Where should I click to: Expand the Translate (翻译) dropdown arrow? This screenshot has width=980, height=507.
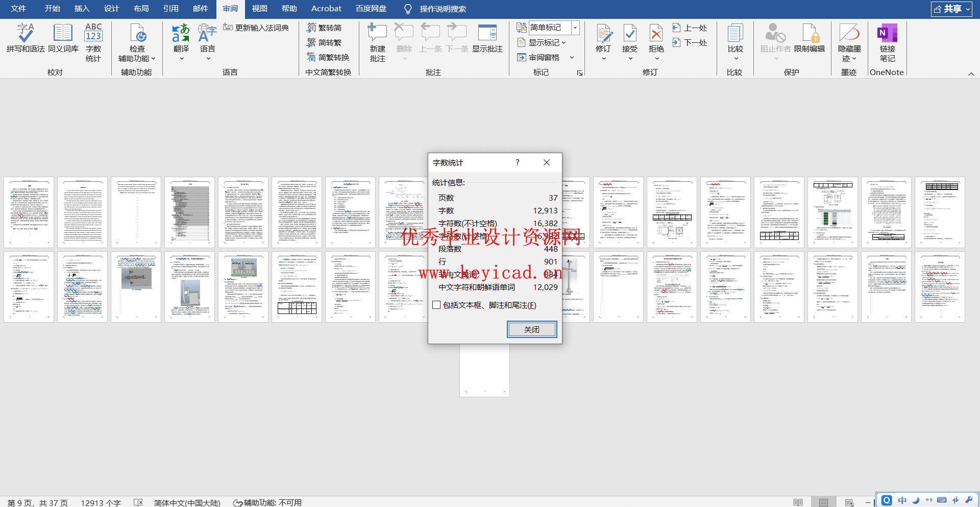(181, 59)
